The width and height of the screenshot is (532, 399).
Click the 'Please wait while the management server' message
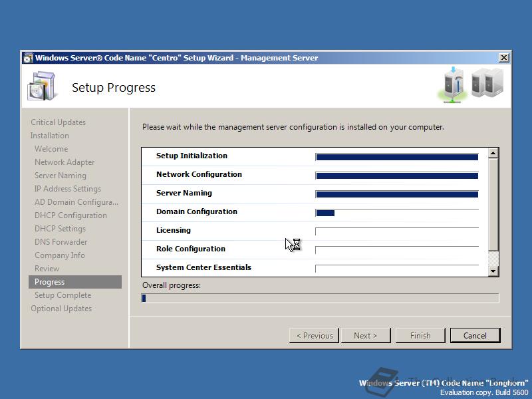293,127
